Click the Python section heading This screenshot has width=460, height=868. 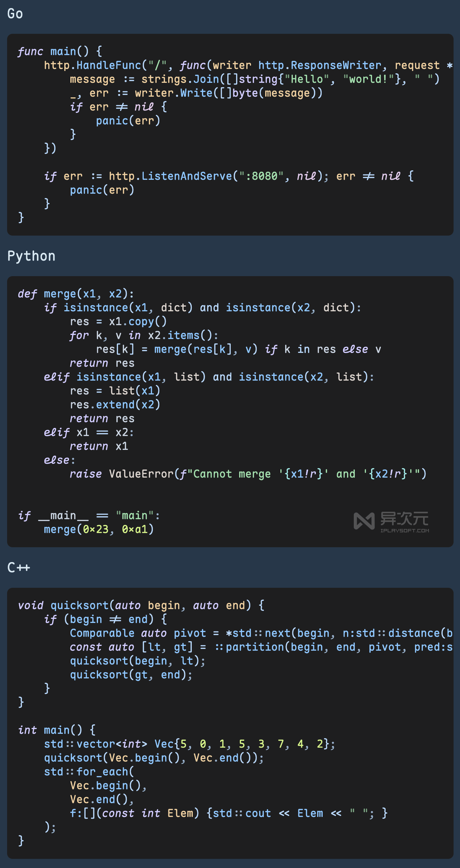(31, 256)
